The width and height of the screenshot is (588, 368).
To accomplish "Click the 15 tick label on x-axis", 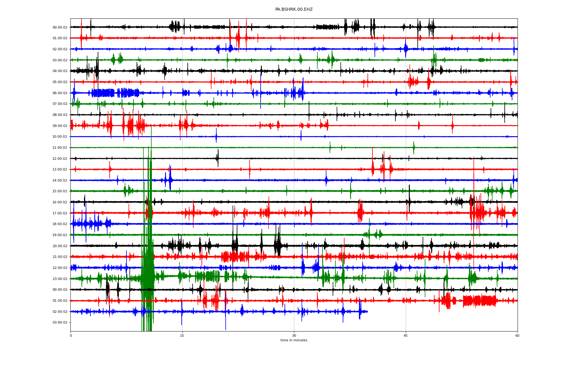I will pos(182,335).
